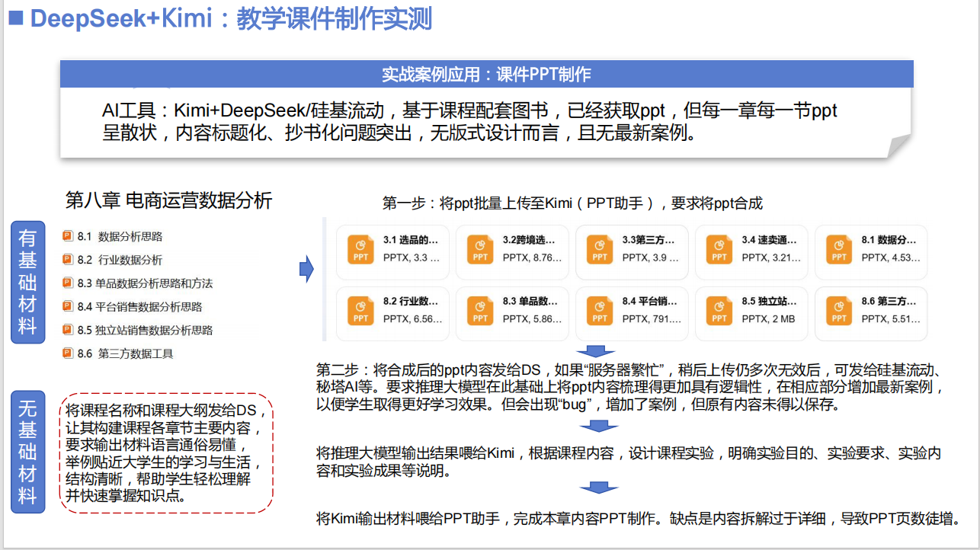Click the file size text PPTX, 8.76…
The height and width of the screenshot is (550, 980).
531,257
